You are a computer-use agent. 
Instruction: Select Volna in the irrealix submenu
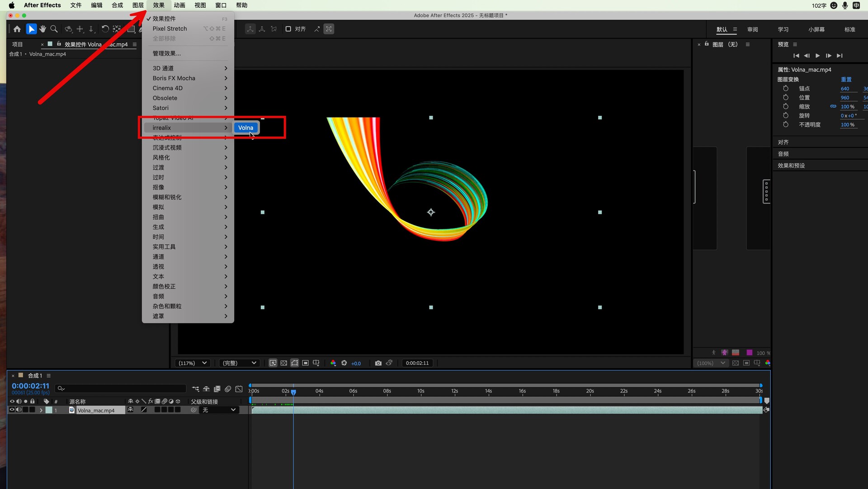click(x=245, y=128)
